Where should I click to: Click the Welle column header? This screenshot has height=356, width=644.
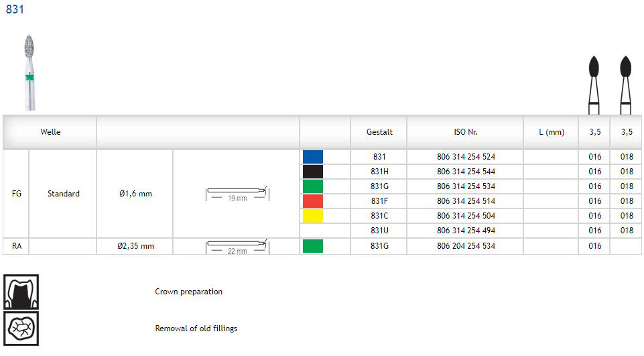[50, 132]
